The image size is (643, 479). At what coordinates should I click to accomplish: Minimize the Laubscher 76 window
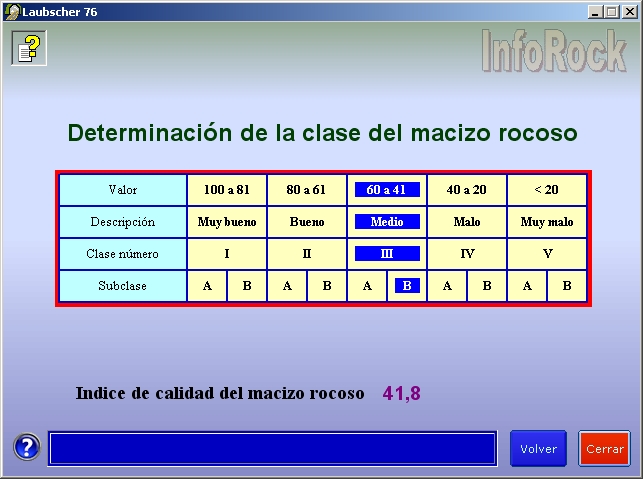click(595, 11)
